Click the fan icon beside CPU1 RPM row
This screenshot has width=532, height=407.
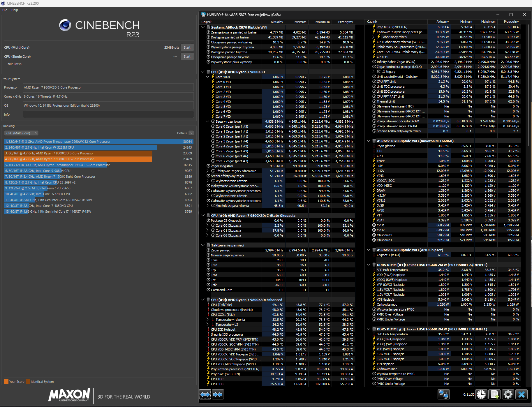(x=374, y=225)
